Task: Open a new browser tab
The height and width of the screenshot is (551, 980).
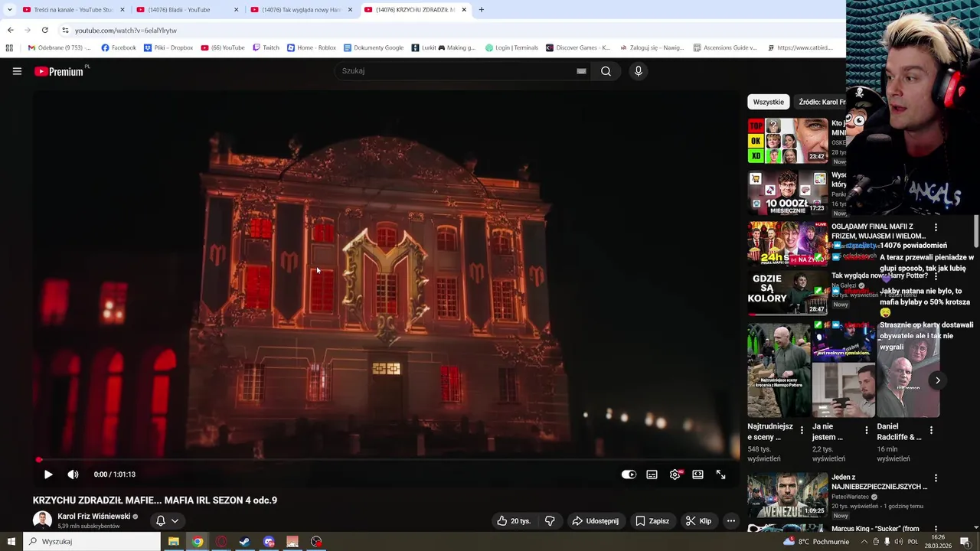Action: point(481,10)
